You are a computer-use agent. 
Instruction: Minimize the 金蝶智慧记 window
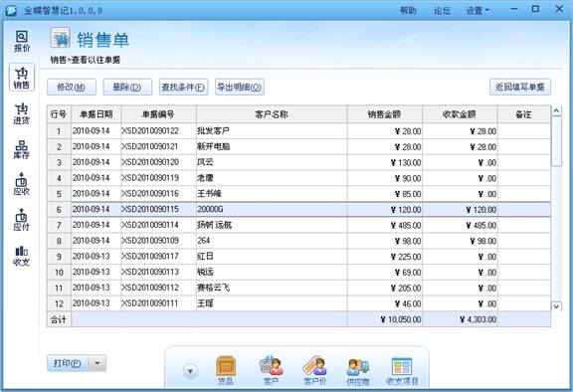point(514,9)
